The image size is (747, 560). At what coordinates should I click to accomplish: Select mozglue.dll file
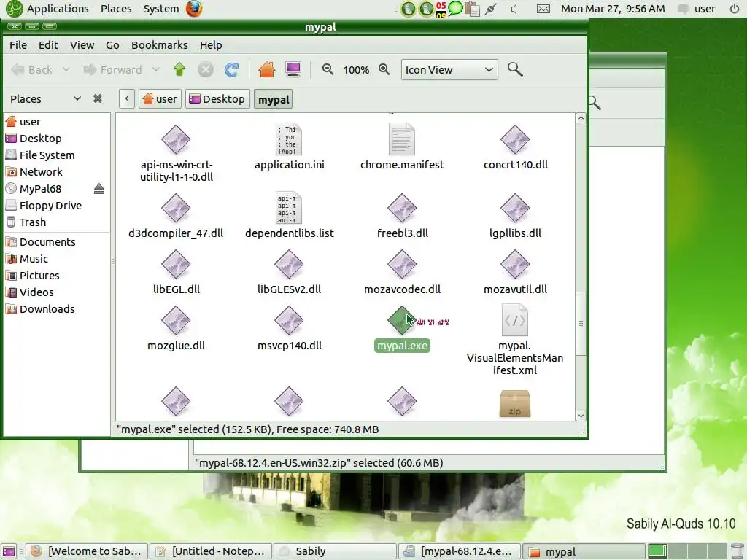point(176,327)
